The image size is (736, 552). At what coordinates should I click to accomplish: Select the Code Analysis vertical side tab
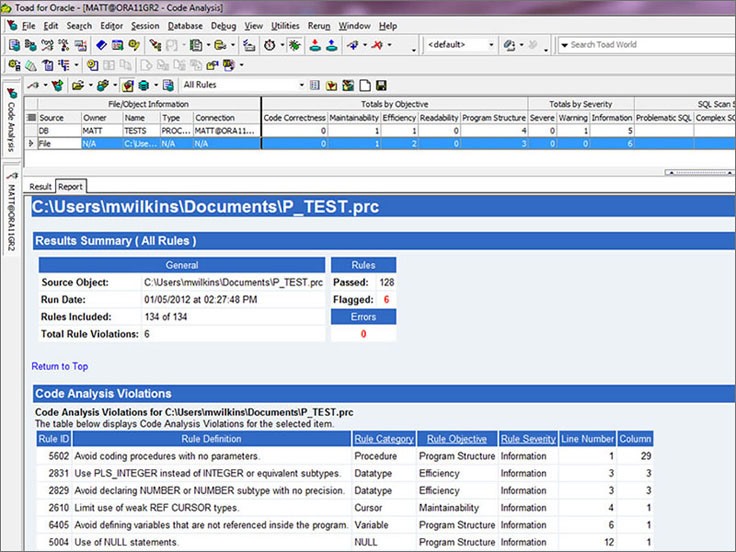pyautogui.click(x=11, y=121)
